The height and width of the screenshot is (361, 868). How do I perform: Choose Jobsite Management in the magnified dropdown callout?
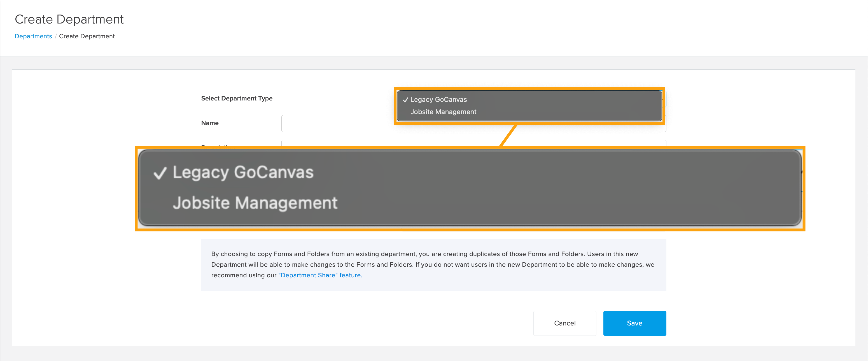click(255, 202)
